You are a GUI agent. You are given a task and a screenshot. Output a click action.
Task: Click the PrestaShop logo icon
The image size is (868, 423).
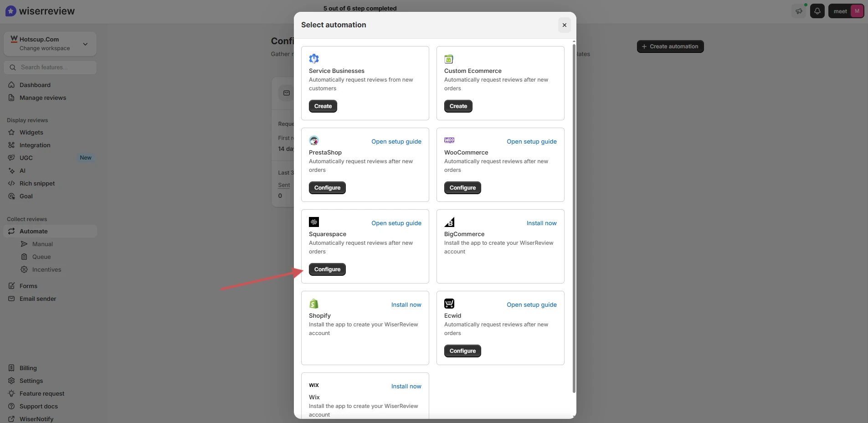314,140
